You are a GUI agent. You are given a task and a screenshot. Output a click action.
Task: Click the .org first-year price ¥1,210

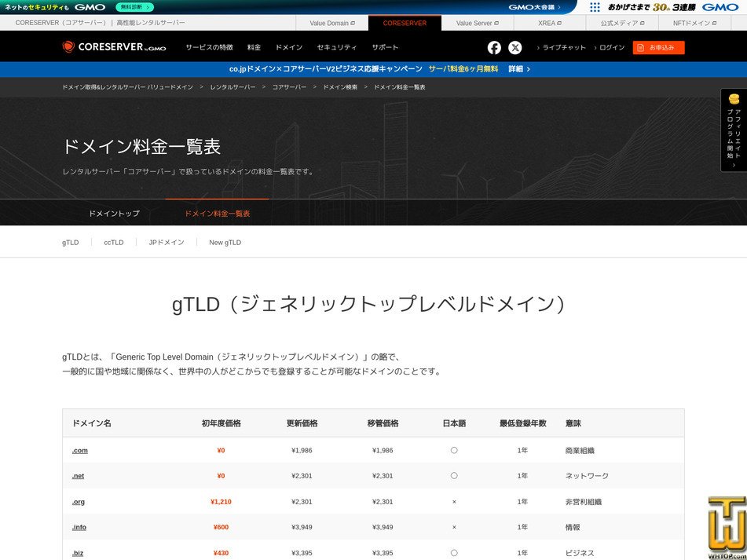coord(221,502)
